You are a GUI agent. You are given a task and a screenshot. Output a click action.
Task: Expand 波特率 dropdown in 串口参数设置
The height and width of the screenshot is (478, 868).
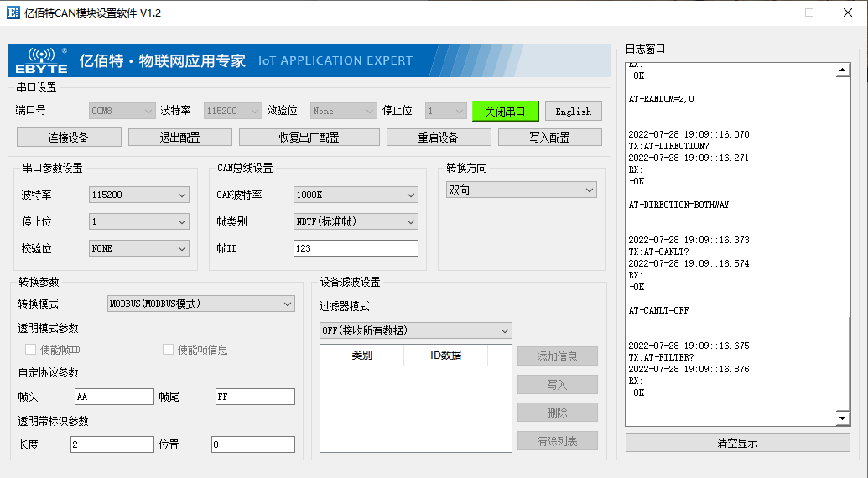pyautogui.click(x=139, y=195)
